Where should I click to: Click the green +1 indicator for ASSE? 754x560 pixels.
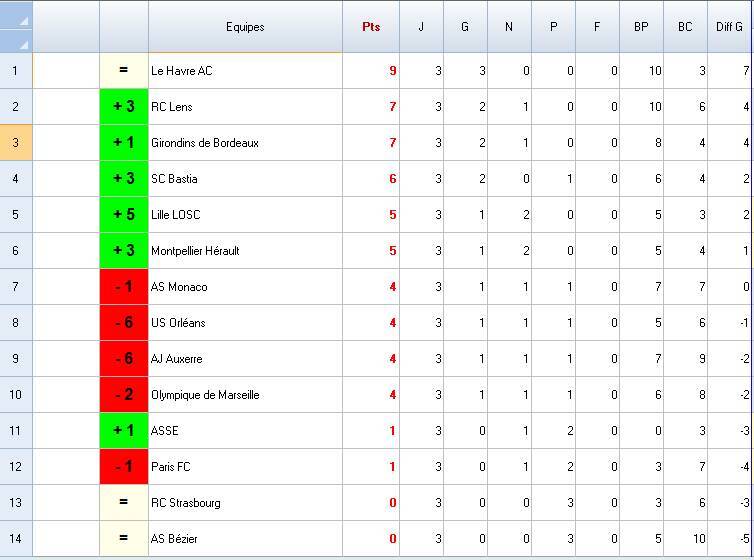coord(124,431)
